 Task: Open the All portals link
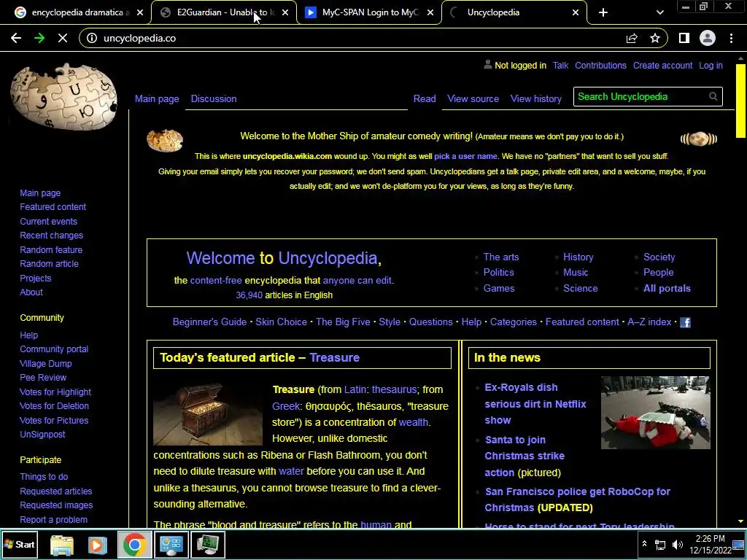tap(667, 288)
